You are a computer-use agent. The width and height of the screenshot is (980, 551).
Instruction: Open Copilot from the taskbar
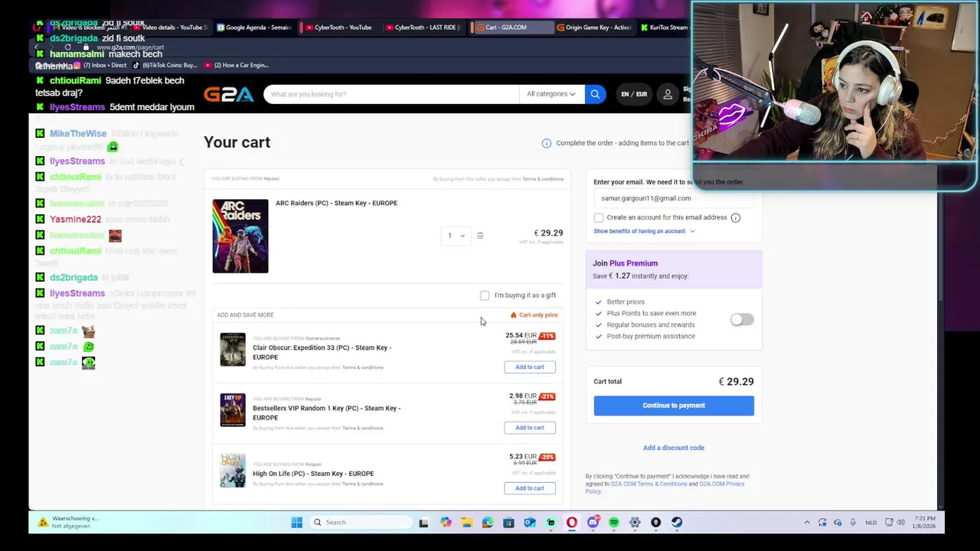(446, 523)
